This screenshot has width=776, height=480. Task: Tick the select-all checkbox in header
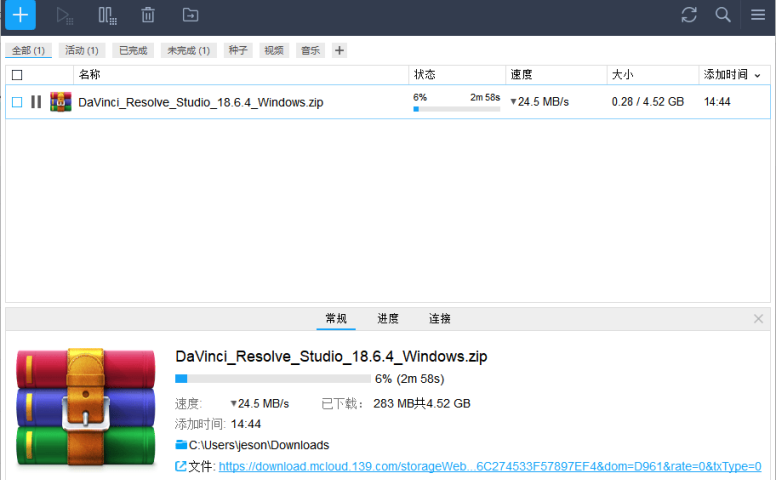pos(17,75)
